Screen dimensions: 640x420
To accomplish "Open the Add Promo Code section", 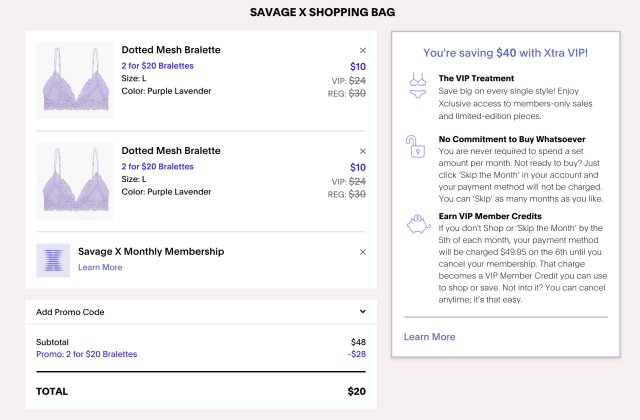I will pos(70,312).
